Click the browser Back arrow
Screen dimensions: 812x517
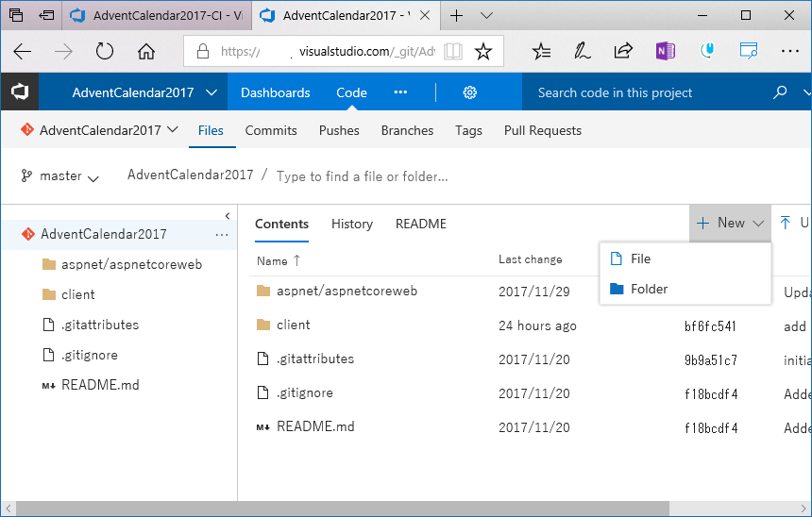[23, 51]
